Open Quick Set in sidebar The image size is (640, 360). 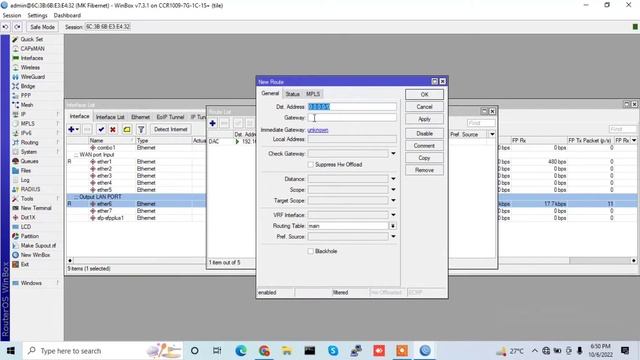(x=31, y=39)
